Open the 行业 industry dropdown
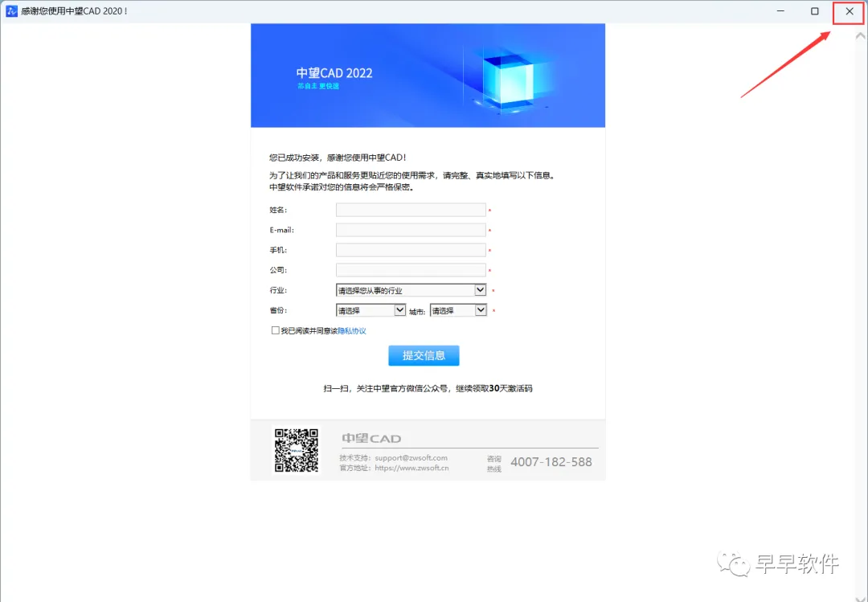Image resolution: width=868 pixels, height=602 pixels. pos(411,290)
